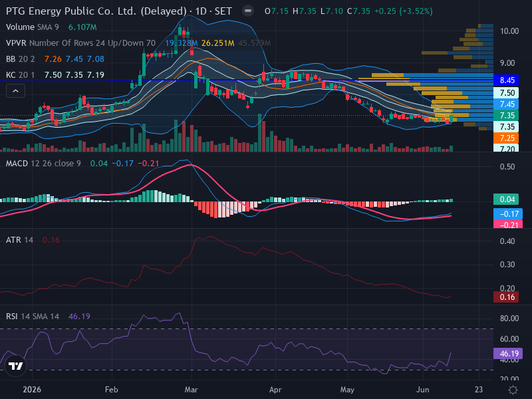The image size is (532, 399).
Task: Click the 2026 label on time axis
Action: click(x=32, y=390)
